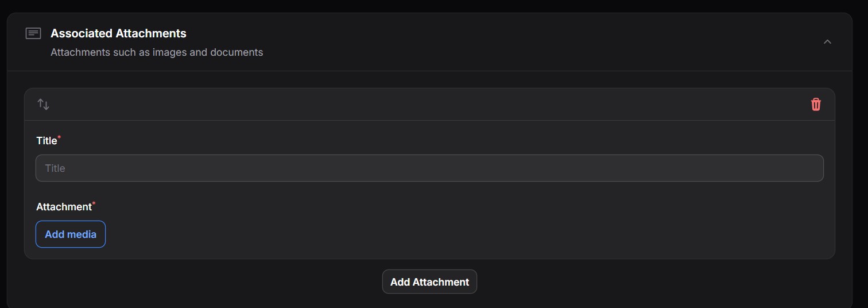Select the Title placeholder text
This screenshot has height=308, width=868.
(55, 168)
